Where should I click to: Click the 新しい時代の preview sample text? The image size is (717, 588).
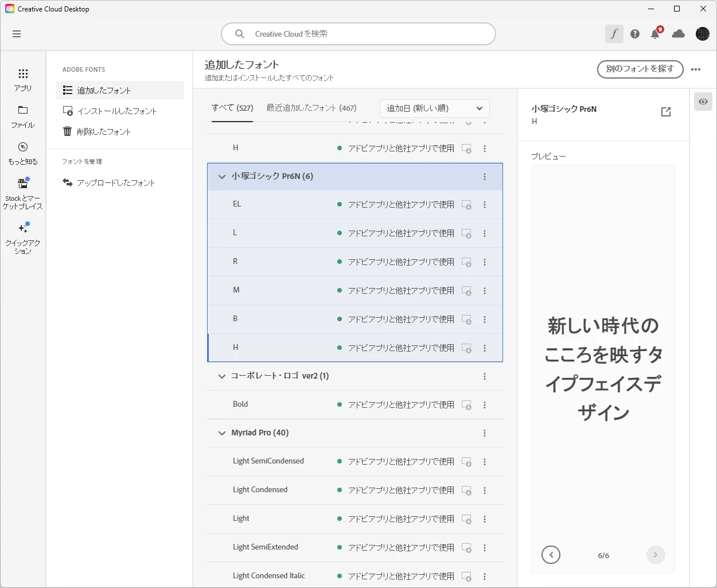click(x=603, y=369)
